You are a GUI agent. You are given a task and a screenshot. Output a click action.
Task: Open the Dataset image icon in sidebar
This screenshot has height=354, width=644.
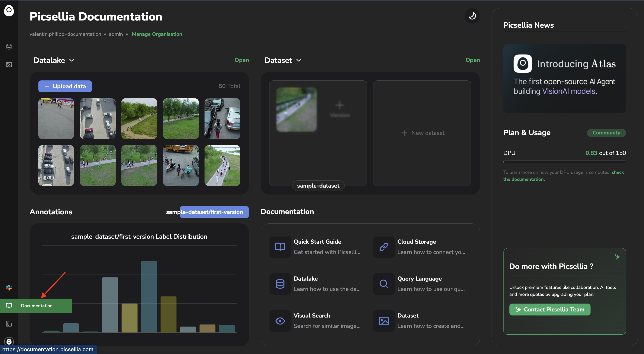[9, 65]
